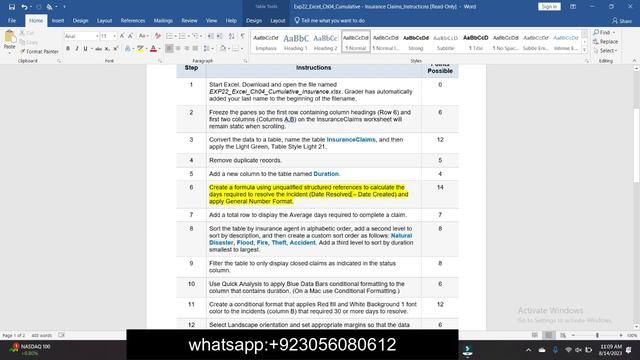This screenshot has width=640, height=360.
Task: Switch to the Mailings tab
Action: pos(163,20)
